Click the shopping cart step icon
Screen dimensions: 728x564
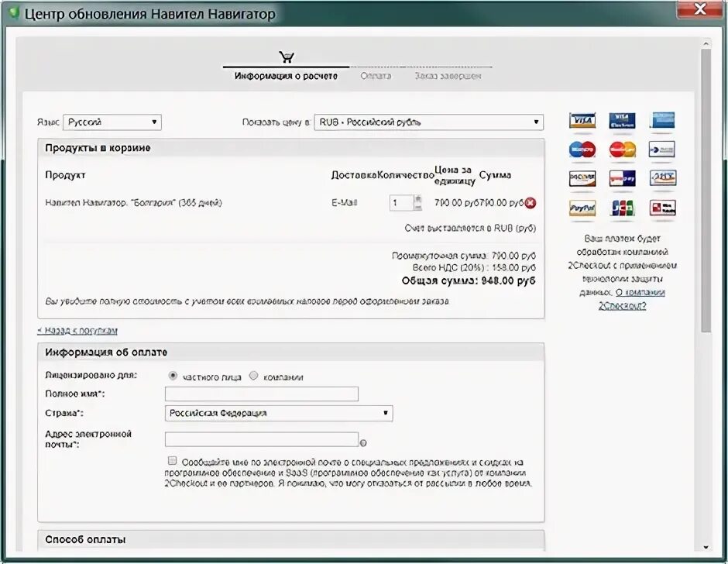pos(287,57)
